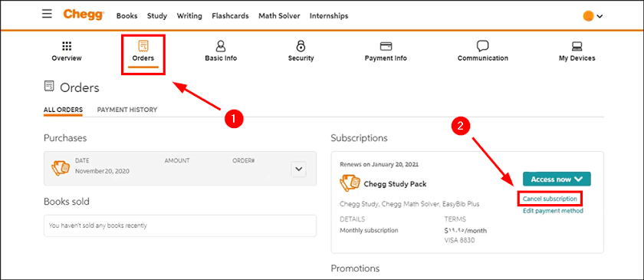Click the November 20, 2020 date text
Image resolution: width=644 pixels, height=280 pixels.
pos(102,171)
